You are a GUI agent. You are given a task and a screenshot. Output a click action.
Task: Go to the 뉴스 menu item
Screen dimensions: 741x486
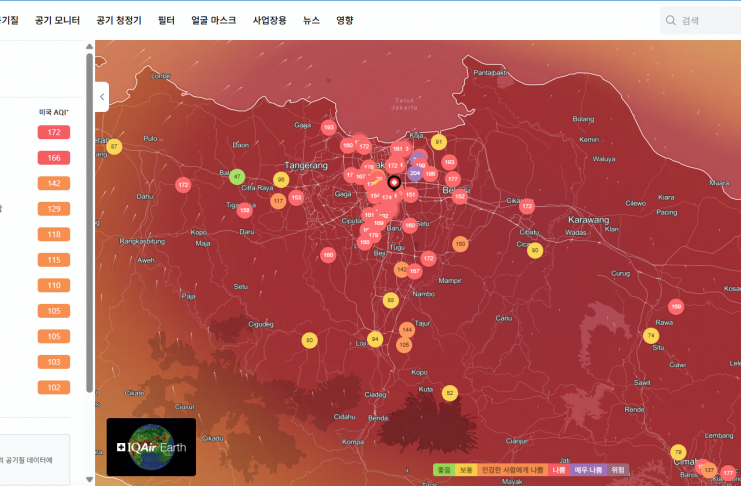tap(312, 20)
